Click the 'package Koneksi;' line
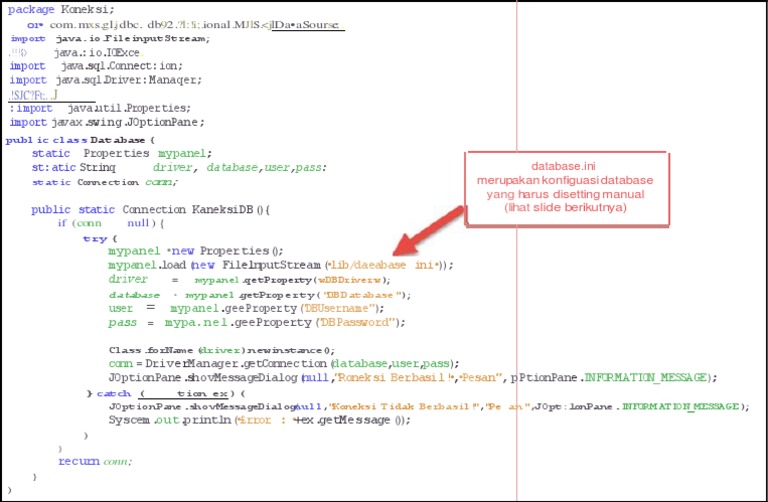 coord(61,9)
